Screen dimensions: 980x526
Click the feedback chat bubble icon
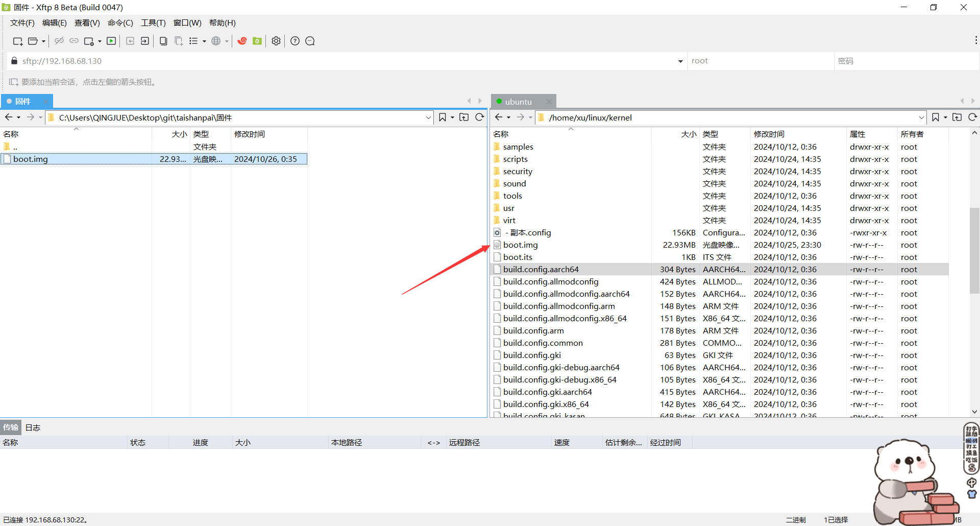point(310,41)
